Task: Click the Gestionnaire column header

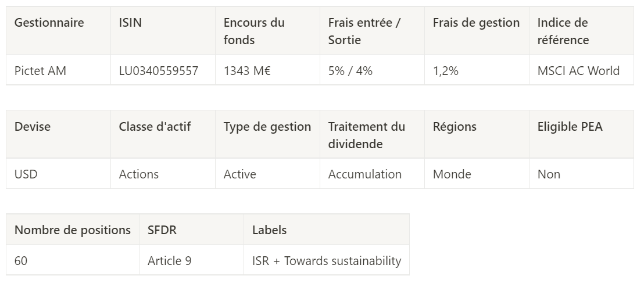Action: point(49,23)
